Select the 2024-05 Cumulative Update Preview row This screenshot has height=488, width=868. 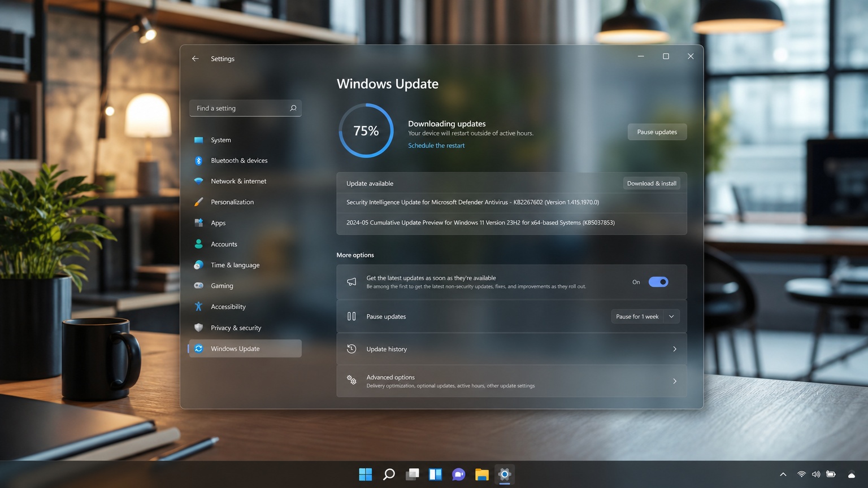tap(512, 223)
